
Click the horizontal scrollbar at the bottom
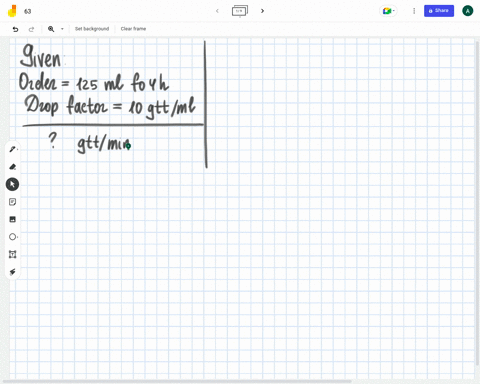coord(177,381)
